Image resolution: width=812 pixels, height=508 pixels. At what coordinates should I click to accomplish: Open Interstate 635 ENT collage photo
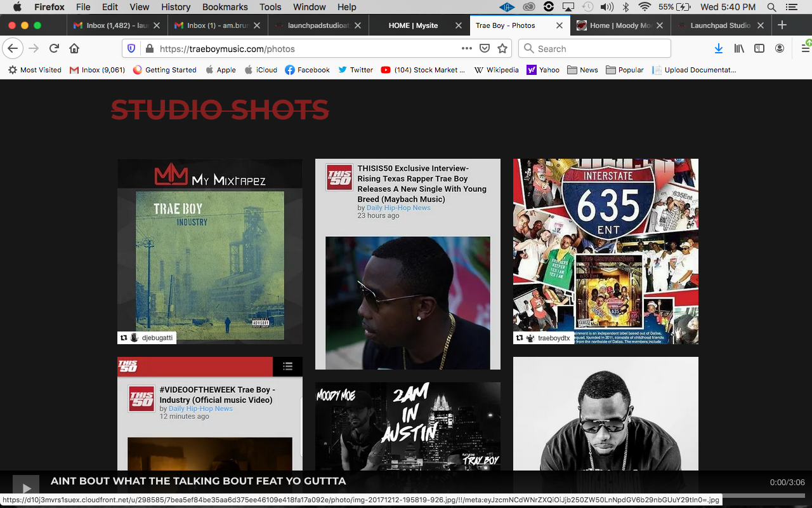(606, 251)
